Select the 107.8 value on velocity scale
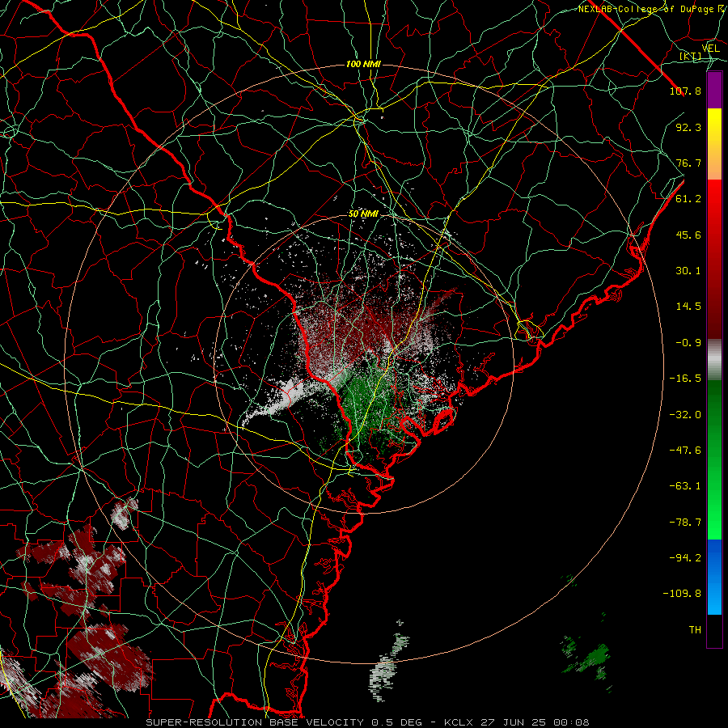This screenshot has height=728, width=728. point(685,91)
